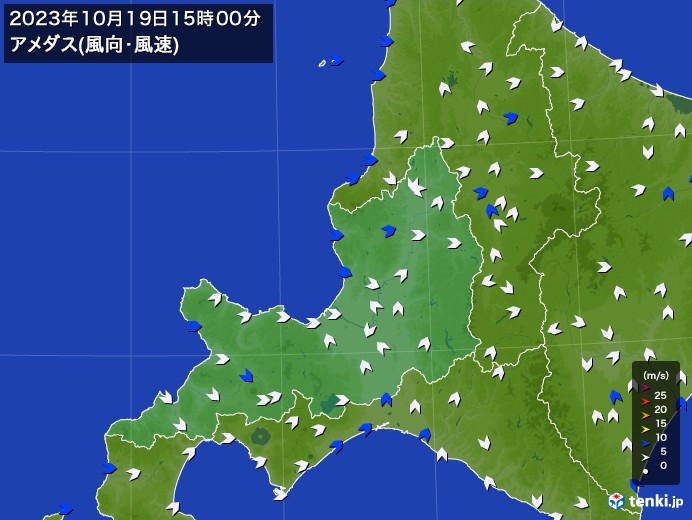692x520 pixels.
Task: Click the yellow arrow in the legend
Action: point(645,430)
